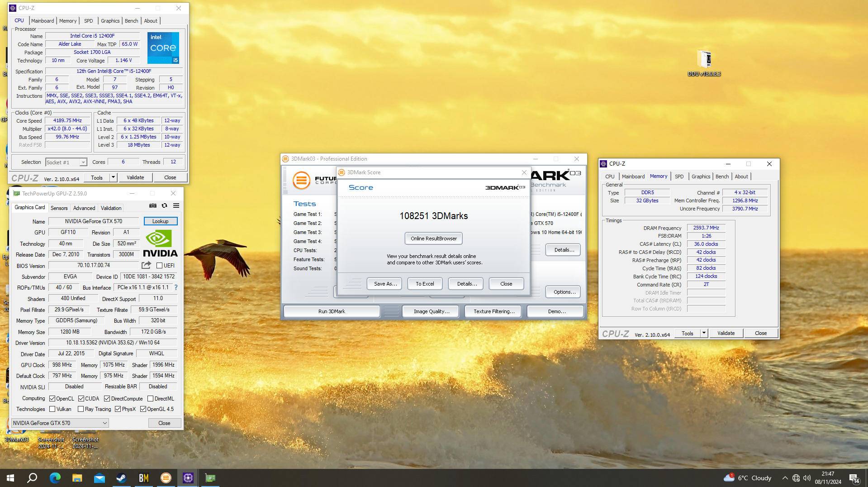The height and width of the screenshot is (487, 868).
Task: Open the GPU-Z hamburger menu
Action: 176,205
